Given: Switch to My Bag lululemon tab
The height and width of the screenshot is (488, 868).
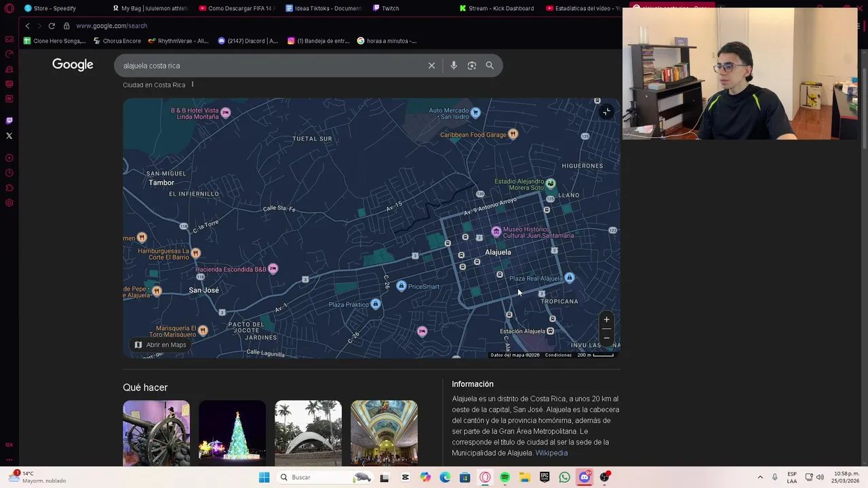Looking at the screenshot, I should pos(149,8).
